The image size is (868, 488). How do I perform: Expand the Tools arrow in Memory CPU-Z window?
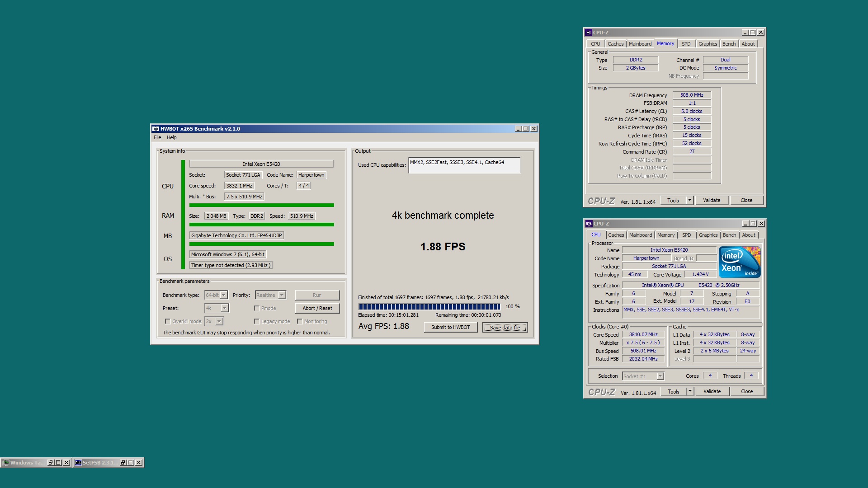pos(689,200)
